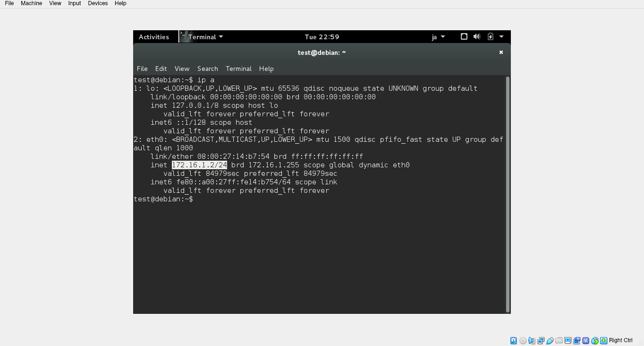Toggle the mouse integration indicator icon
The width and height of the screenshot is (644, 346).
click(x=595, y=340)
